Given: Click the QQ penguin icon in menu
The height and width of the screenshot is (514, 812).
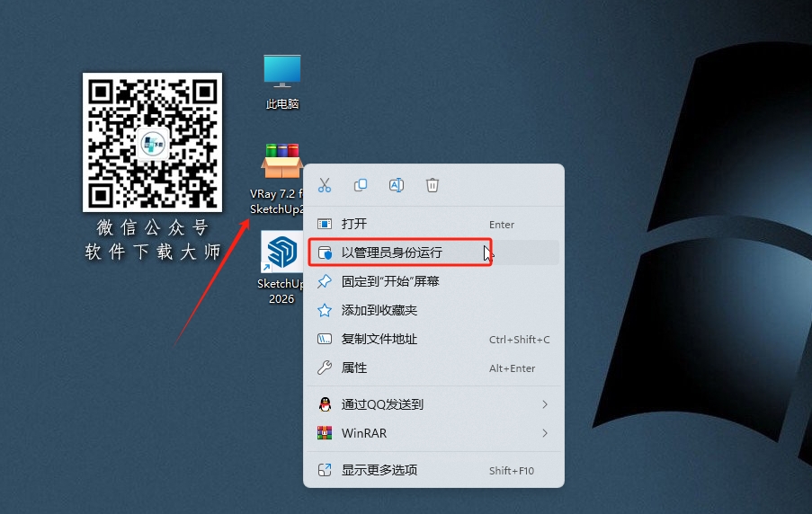Looking at the screenshot, I should coord(325,404).
